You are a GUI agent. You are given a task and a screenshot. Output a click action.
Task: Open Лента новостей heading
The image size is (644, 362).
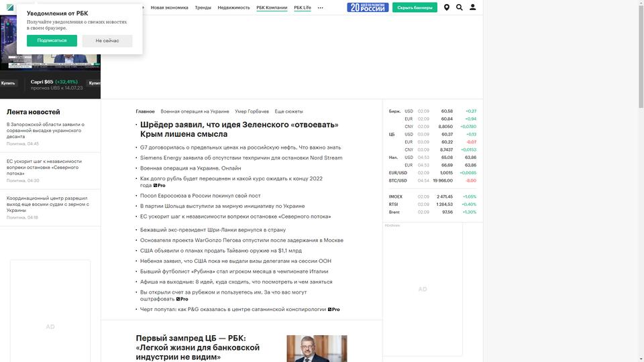pos(34,112)
